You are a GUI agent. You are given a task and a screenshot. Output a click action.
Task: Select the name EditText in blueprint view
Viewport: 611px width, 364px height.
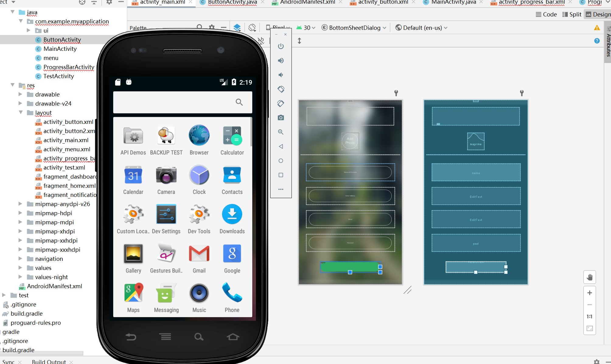pos(476,173)
